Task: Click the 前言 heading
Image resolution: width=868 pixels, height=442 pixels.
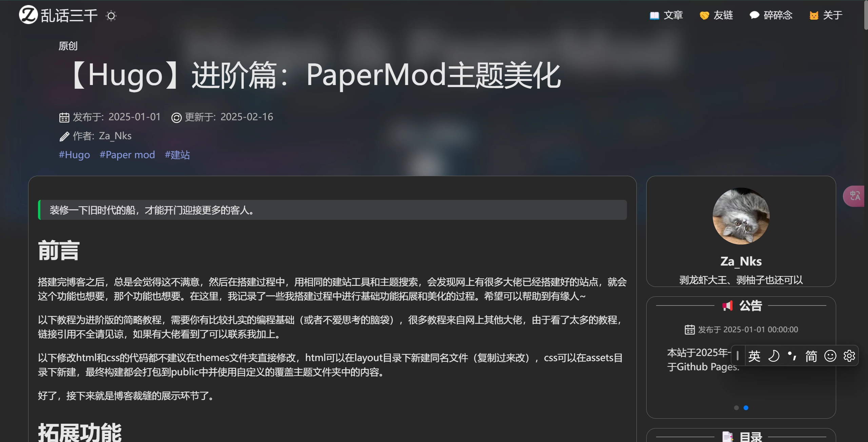Action: tap(59, 251)
